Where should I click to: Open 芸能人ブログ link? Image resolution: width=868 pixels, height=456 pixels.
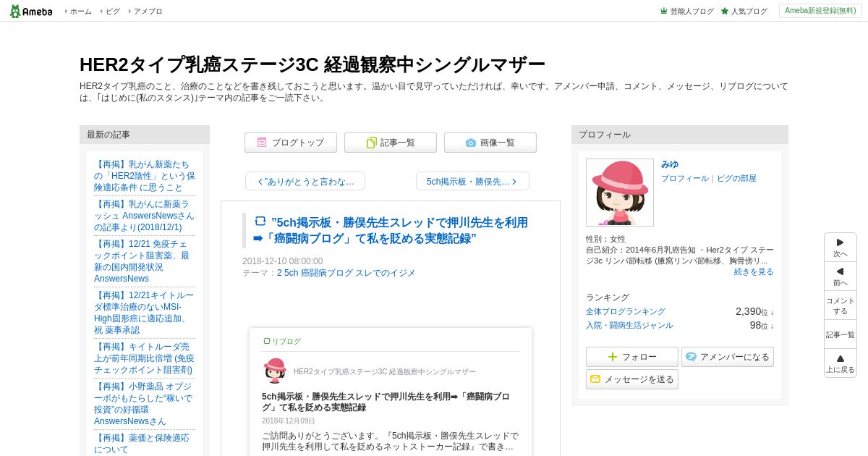pyautogui.click(x=692, y=12)
